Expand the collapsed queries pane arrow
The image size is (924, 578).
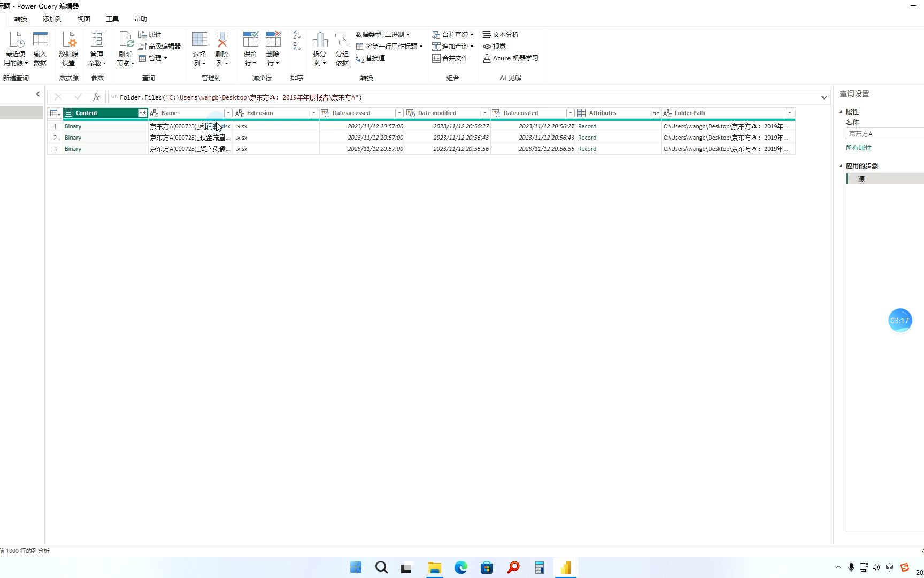(x=37, y=94)
